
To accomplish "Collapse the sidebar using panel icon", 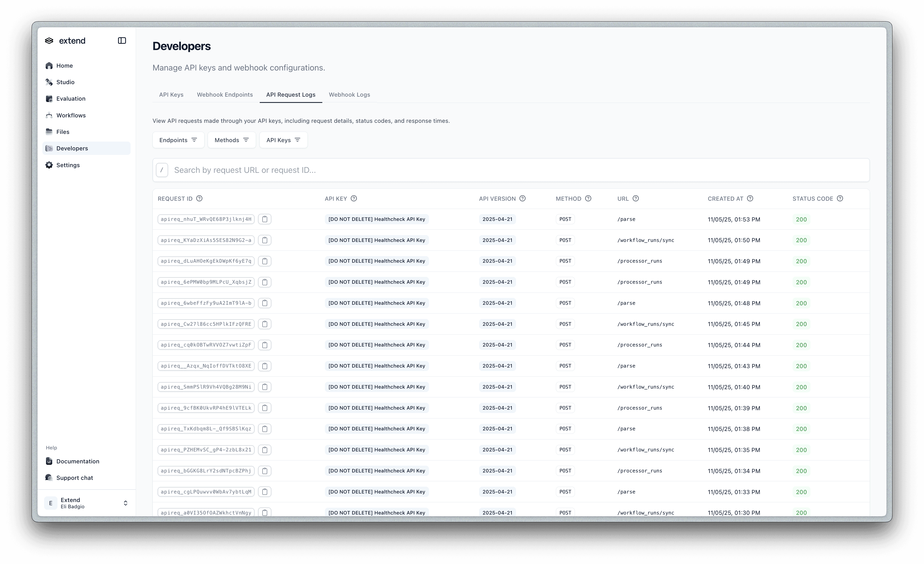I will click(x=122, y=40).
